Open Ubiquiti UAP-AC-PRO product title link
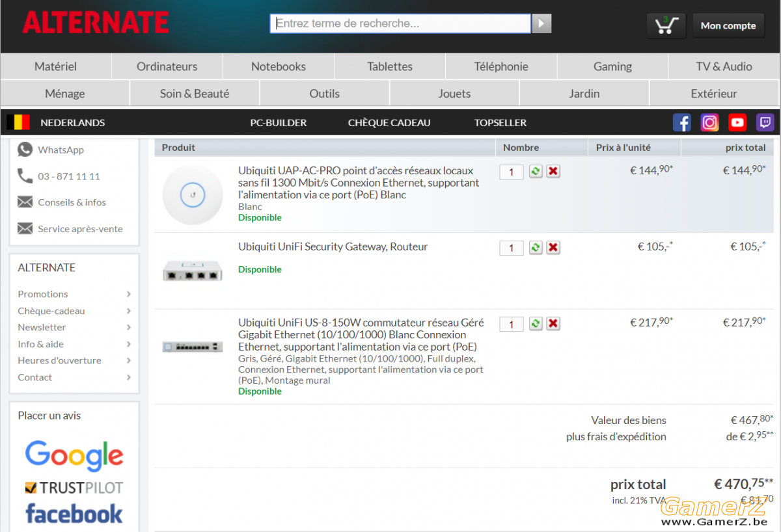 (359, 183)
